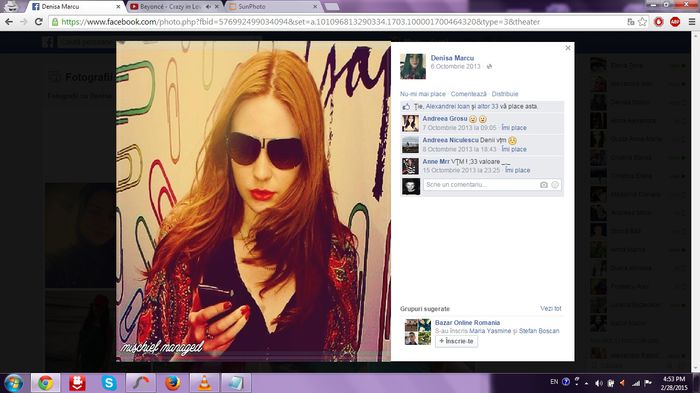Click the privacy globe icon beside the post date
The width and height of the screenshot is (700, 393).
[x=489, y=67]
